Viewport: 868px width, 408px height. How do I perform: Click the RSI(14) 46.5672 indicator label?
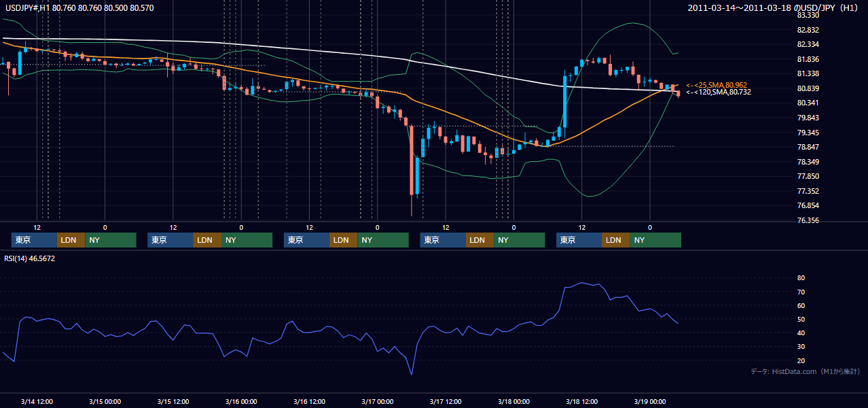click(x=30, y=258)
